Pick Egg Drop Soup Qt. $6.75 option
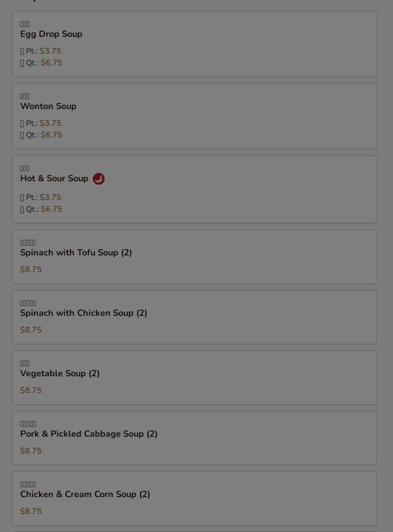 [41, 63]
